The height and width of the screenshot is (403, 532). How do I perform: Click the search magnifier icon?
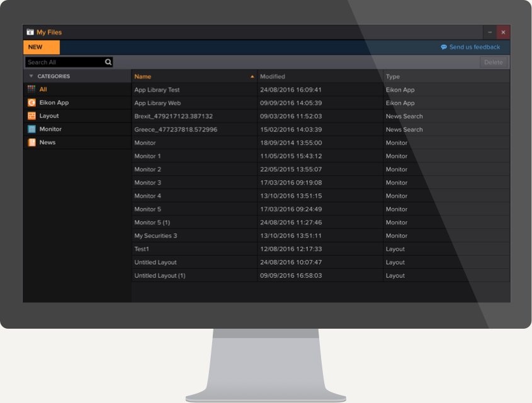point(108,62)
